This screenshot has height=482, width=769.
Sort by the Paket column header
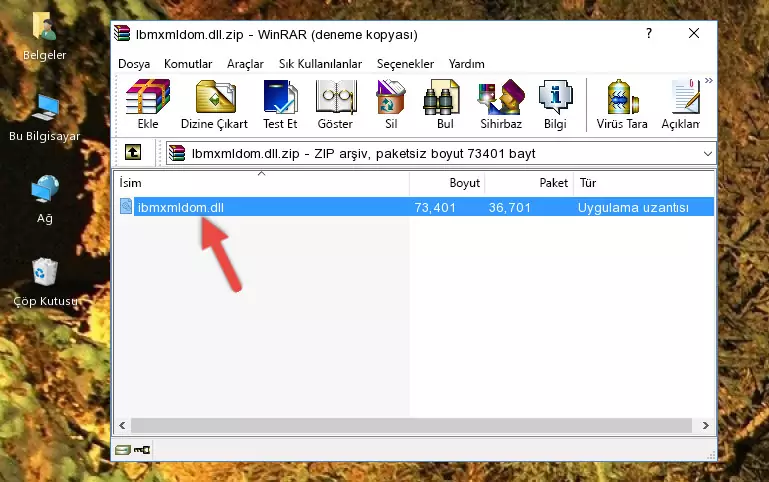coord(529,183)
